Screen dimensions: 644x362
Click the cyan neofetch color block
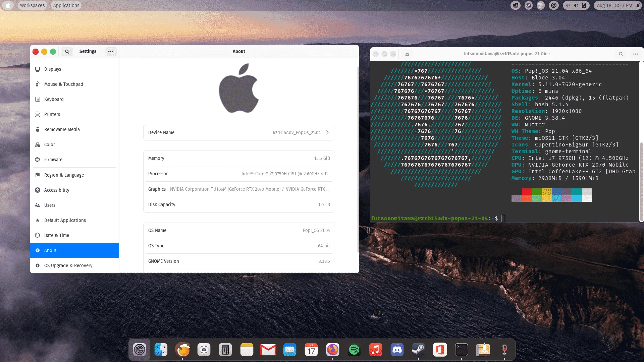pos(577,192)
